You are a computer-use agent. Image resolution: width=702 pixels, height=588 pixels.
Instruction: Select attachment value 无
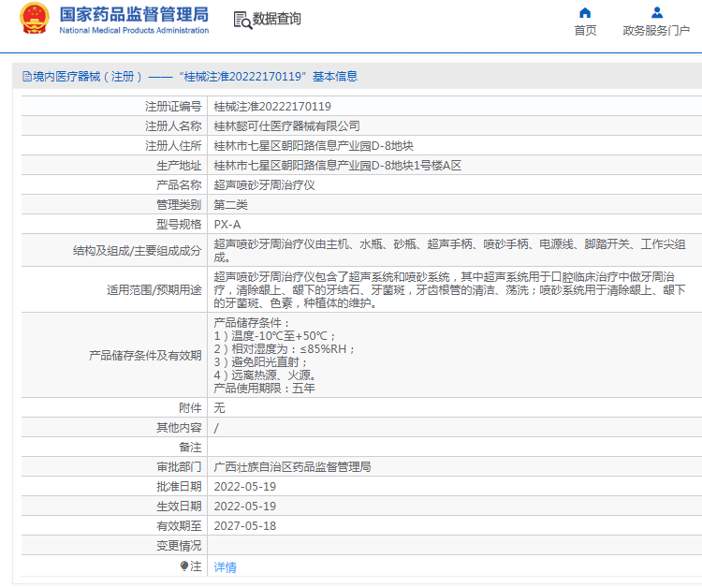tap(219, 408)
